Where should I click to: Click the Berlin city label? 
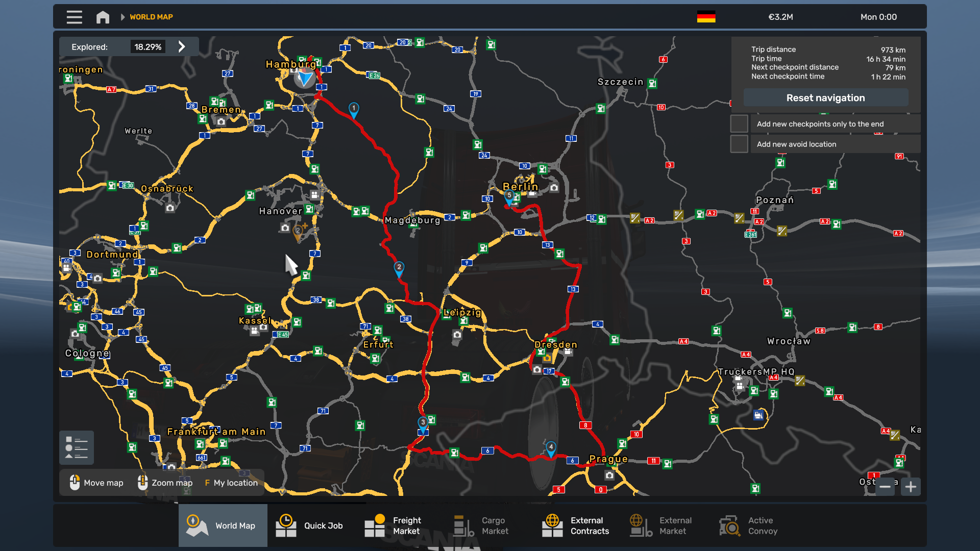(x=521, y=187)
